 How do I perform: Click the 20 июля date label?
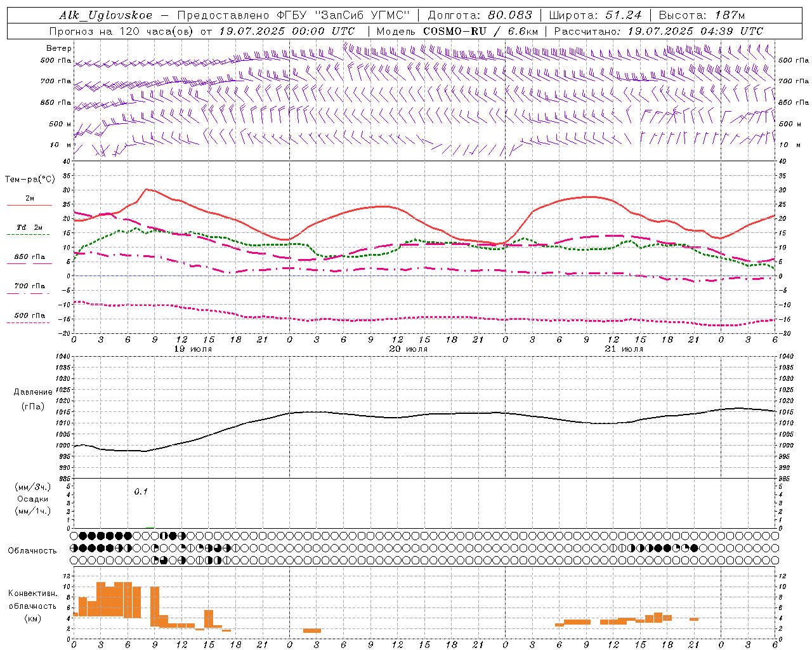coord(409,348)
